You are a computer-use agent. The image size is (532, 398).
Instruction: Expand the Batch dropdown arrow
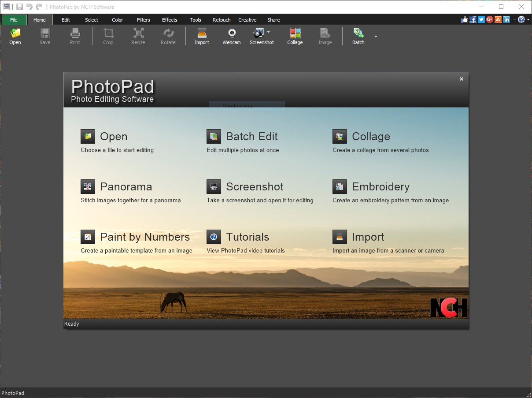pyautogui.click(x=375, y=37)
